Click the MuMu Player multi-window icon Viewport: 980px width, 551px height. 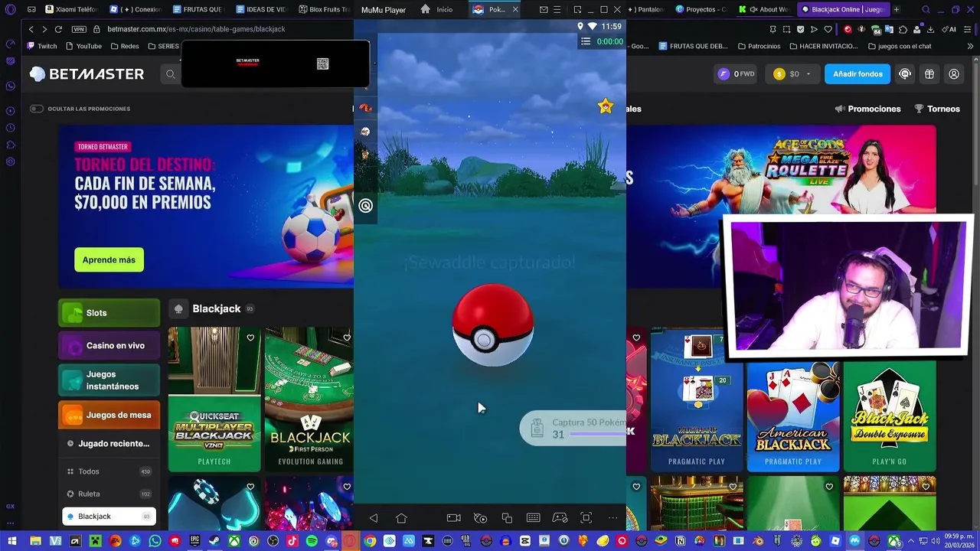coord(507,518)
